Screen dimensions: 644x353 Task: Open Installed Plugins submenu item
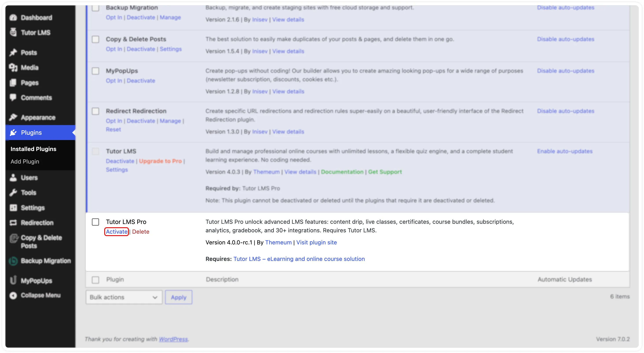(x=33, y=149)
